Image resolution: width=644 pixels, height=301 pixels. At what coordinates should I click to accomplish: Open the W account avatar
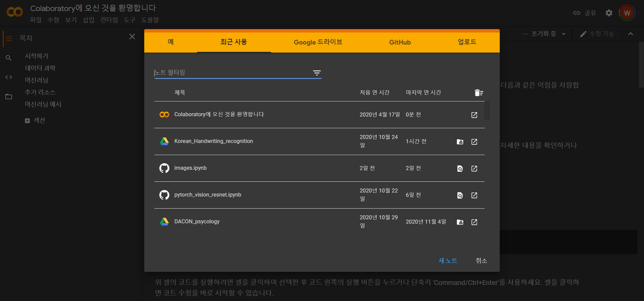coord(627,13)
